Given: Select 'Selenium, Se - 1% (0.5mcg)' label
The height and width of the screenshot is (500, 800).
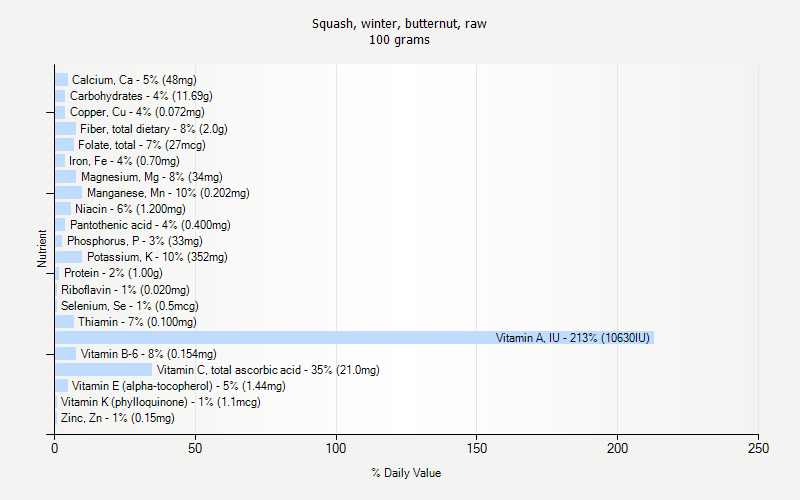Looking at the screenshot, I should [x=130, y=306].
